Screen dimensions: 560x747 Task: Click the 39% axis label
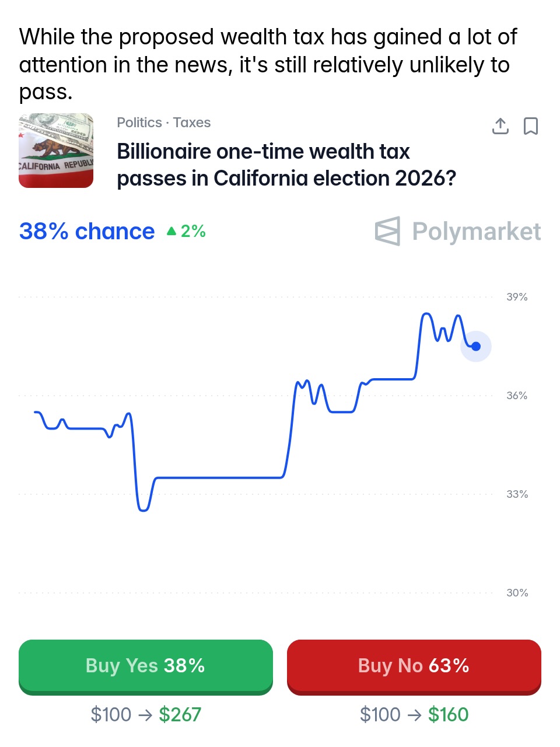click(x=517, y=297)
